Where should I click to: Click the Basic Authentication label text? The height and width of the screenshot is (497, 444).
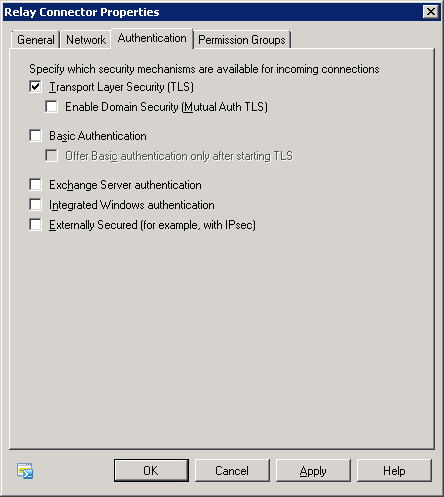click(98, 136)
